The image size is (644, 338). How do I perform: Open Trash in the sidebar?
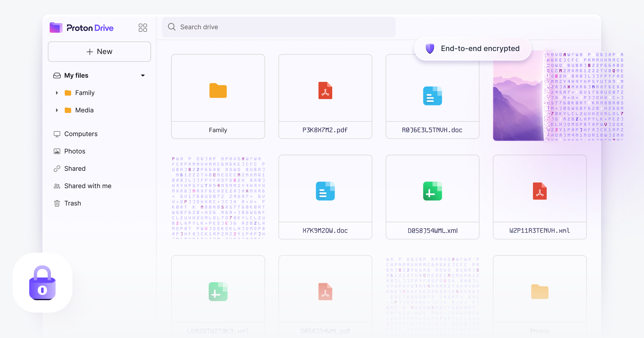click(72, 203)
